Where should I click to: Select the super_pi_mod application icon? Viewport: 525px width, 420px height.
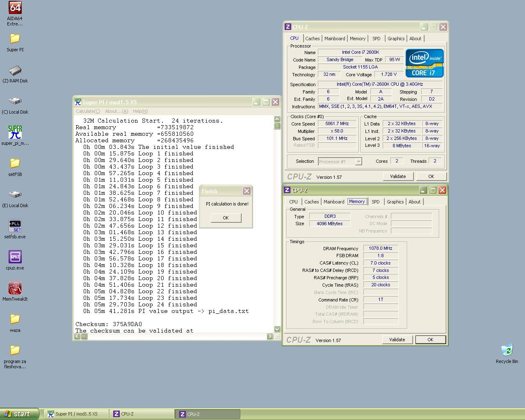(15, 132)
